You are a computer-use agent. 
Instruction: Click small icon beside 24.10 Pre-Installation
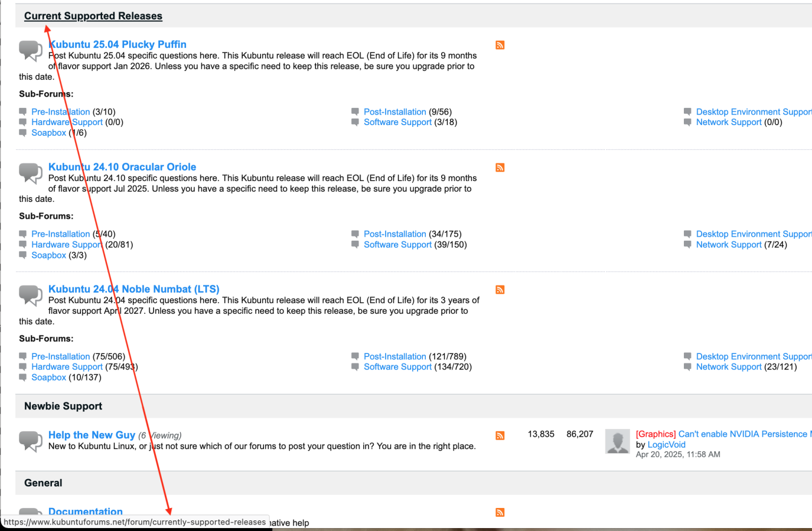(23, 234)
